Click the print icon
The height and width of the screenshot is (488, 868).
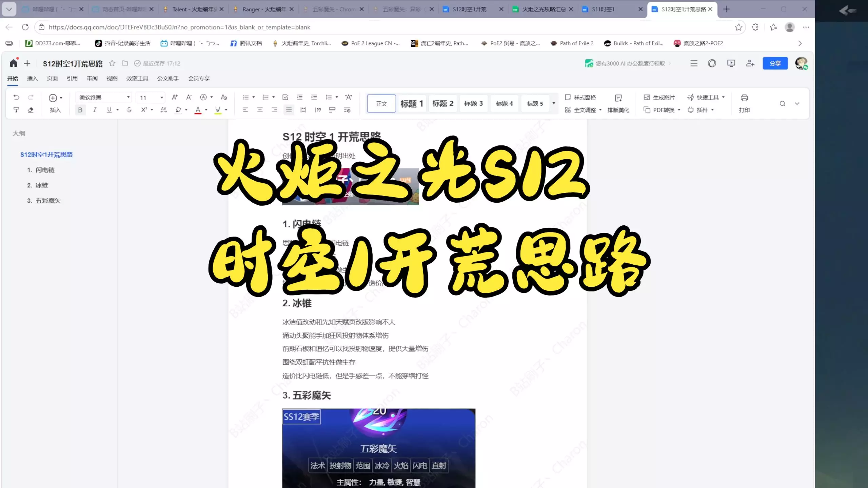744,98
